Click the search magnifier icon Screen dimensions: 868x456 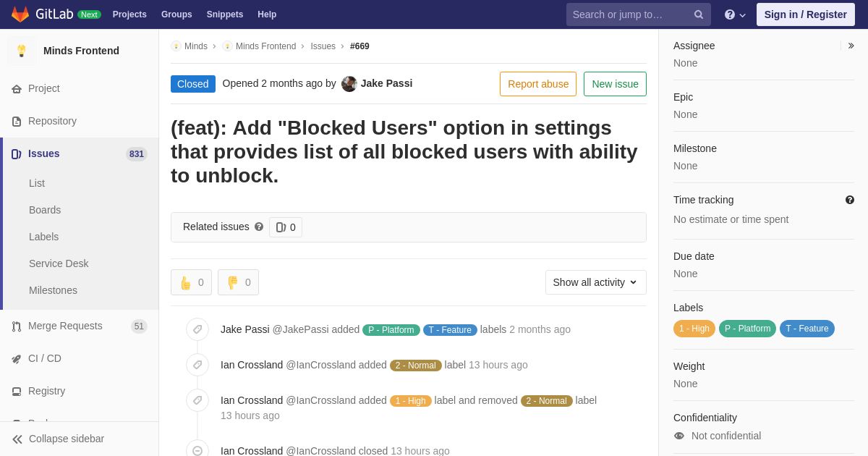click(x=698, y=14)
